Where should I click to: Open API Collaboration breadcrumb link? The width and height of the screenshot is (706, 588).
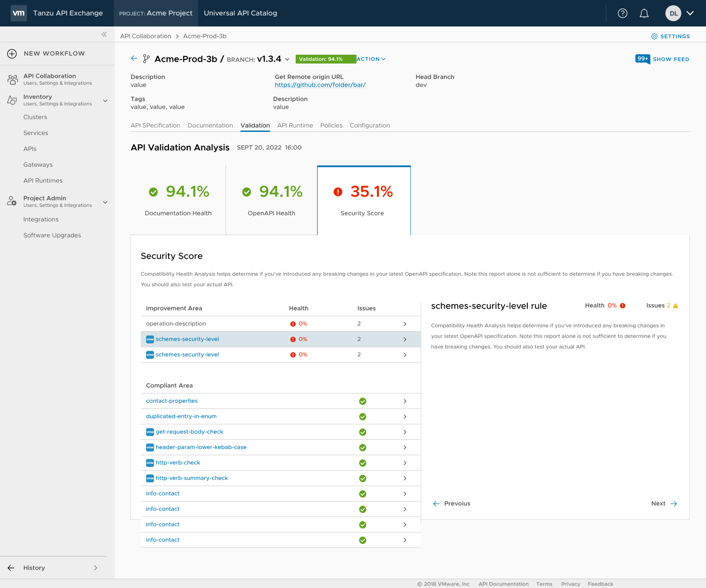tap(146, 36)
